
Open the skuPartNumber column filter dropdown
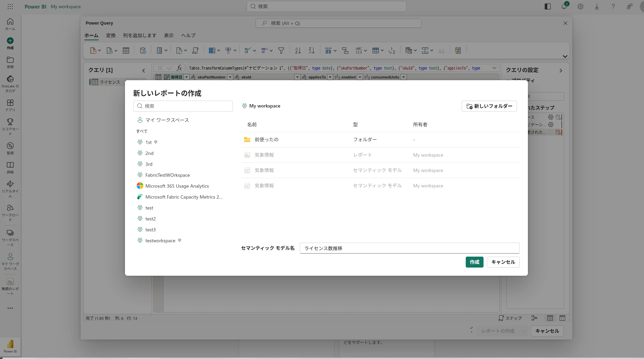click(230, 77)
